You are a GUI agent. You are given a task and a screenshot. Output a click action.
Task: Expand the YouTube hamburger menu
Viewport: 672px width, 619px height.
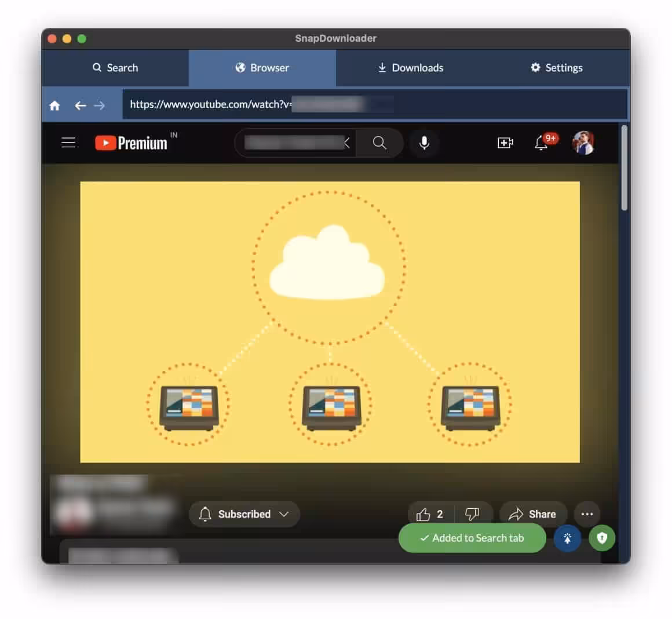(x=68, y=143)
